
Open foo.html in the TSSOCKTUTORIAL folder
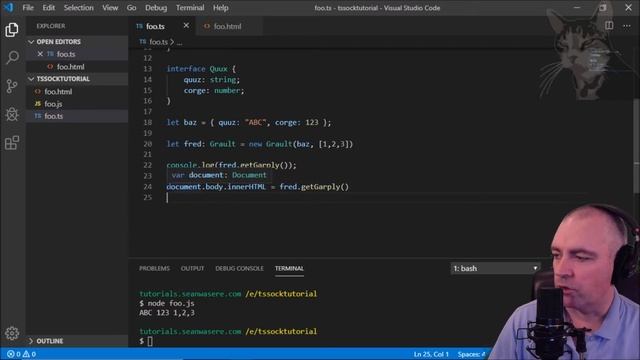coord(77,91)
